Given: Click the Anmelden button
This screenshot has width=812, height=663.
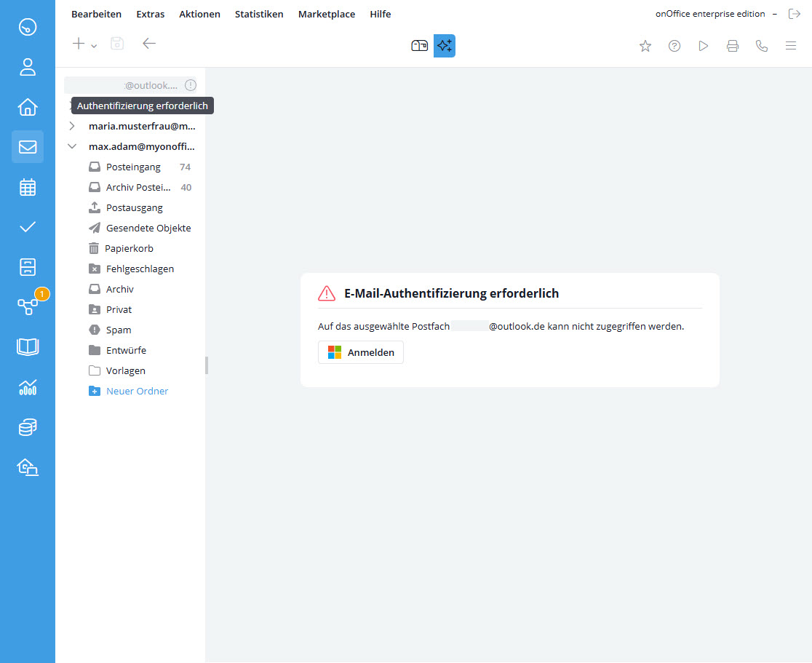Looking at the screenshot, I should tap(361, 352).
